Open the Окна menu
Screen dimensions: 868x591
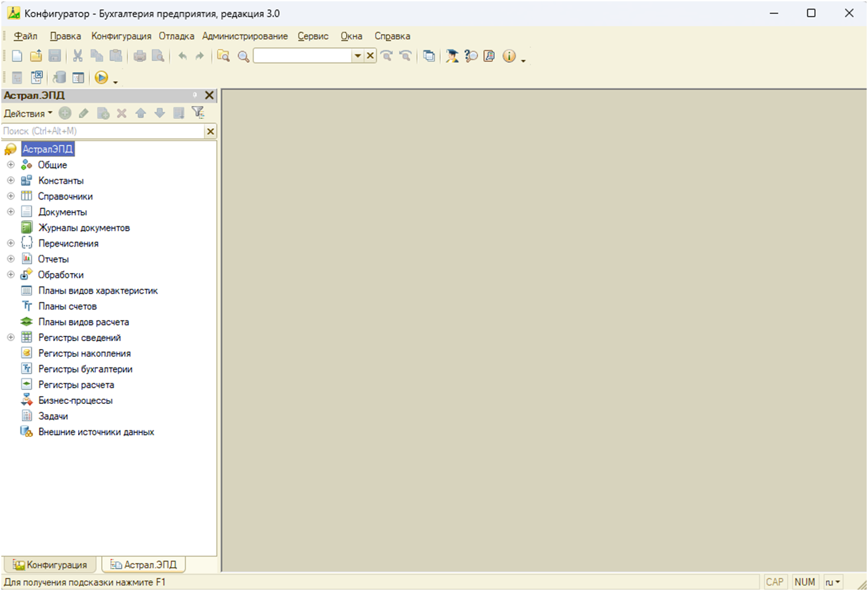(x=351, y=36)
